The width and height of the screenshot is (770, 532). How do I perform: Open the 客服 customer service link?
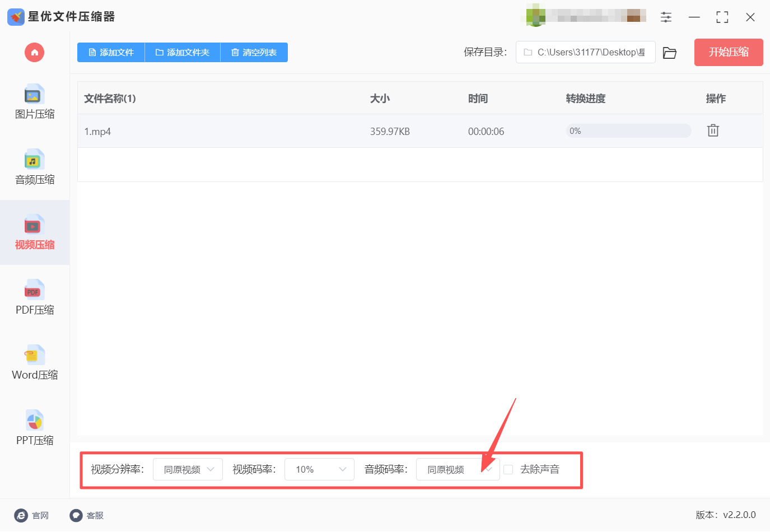tap(87, 515)
